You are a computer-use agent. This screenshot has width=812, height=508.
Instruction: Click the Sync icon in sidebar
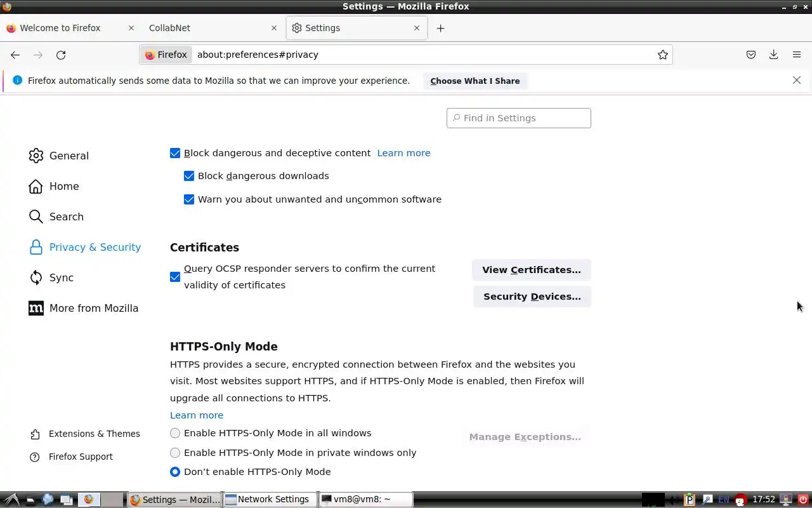[x=36, y=277]
